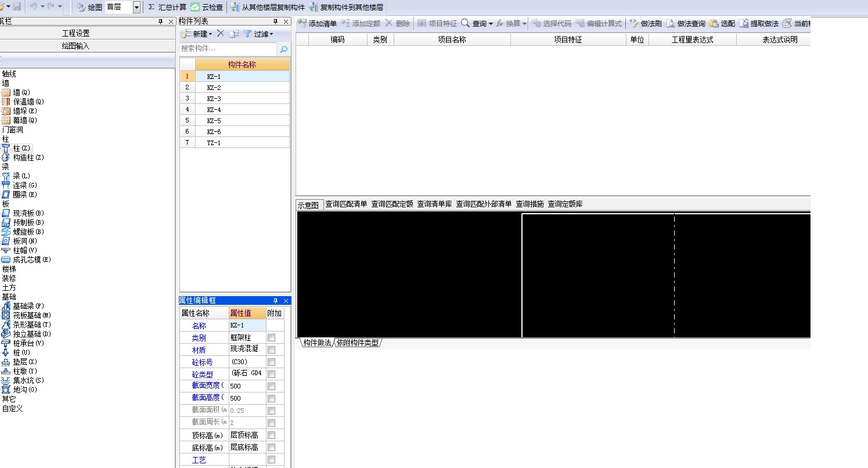Viewport: 868px width, 468px height.
Task: Click the undo arrow icon
Action: [x=34, y=7]
